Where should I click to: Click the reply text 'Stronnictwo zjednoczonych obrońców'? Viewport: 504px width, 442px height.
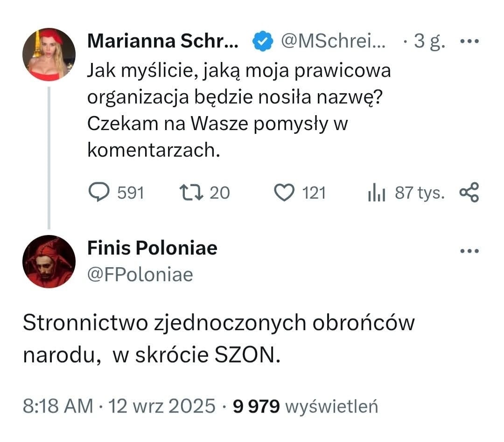(x=218, y=323)
